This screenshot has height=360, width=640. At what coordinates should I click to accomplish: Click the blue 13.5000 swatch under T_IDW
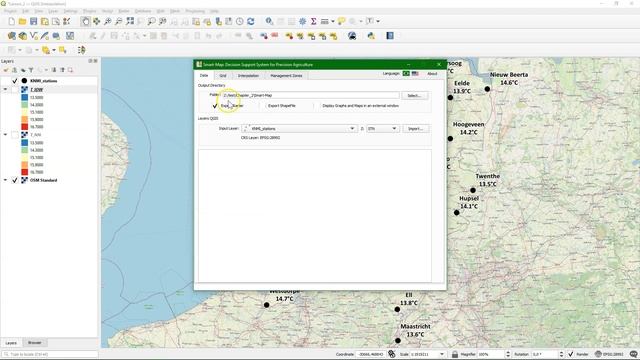point(25,98)
